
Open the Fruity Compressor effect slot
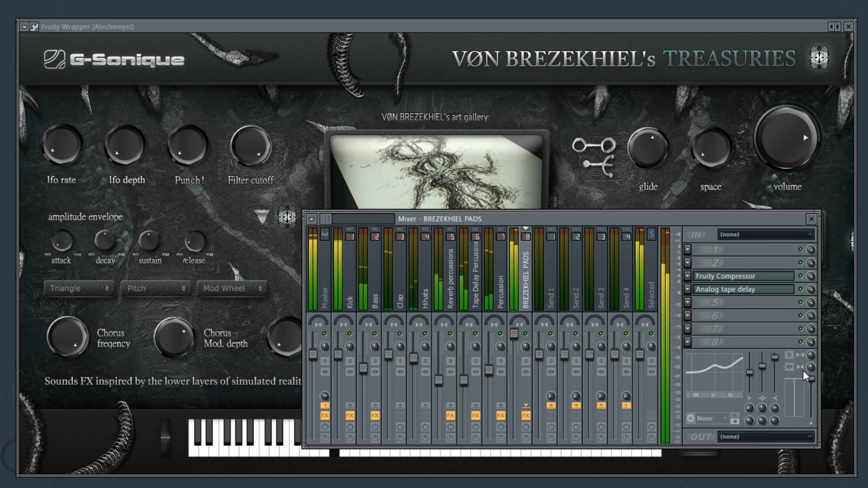(744, 276)
